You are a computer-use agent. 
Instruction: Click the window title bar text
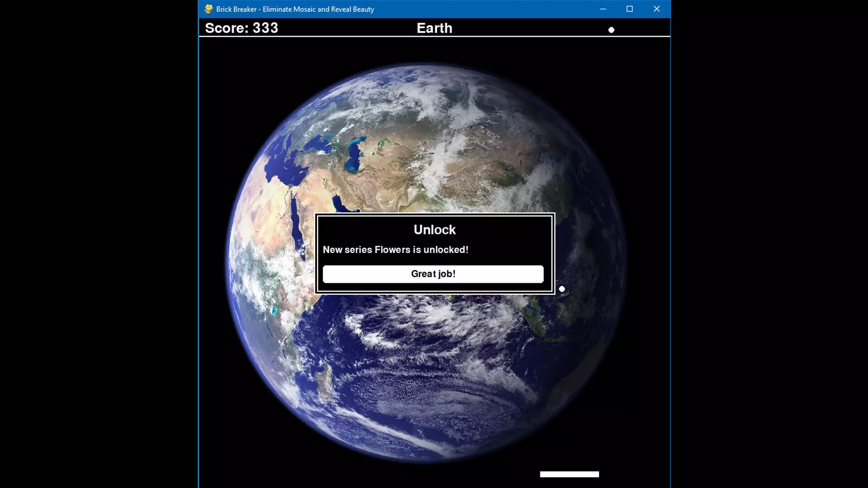[x=295, y=9]
